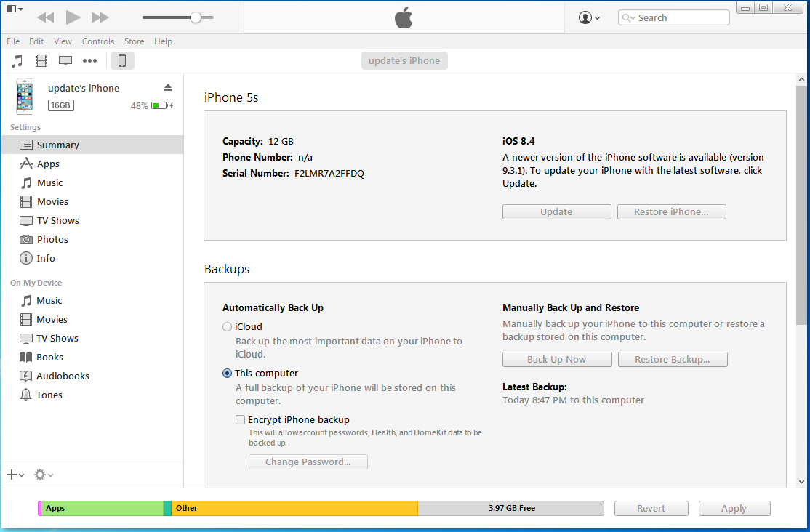The height and width of the screenshot is (532, 810).
Task: Start playback with the Play button
Action: click(x=73, y=17)
